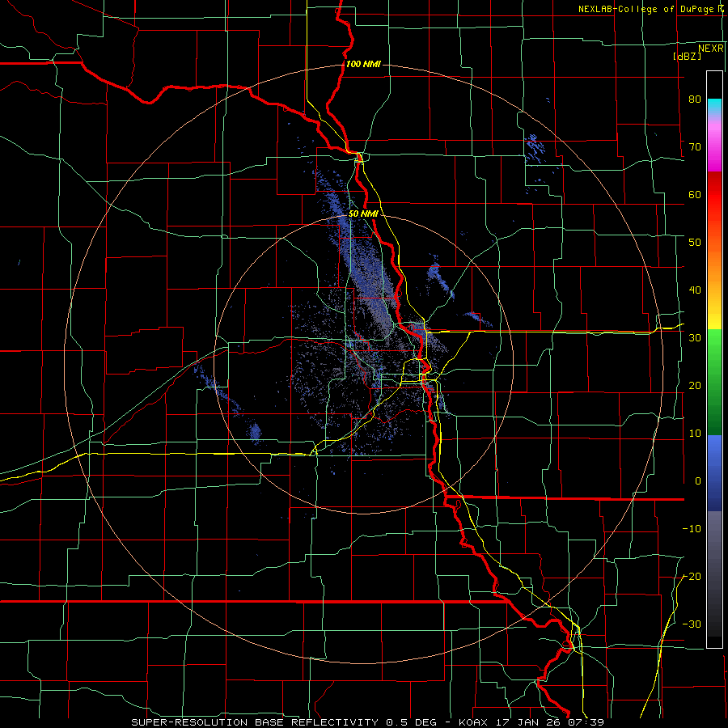
Task: Click the 50 value on the dBZ scale
Action: (695, 243)
